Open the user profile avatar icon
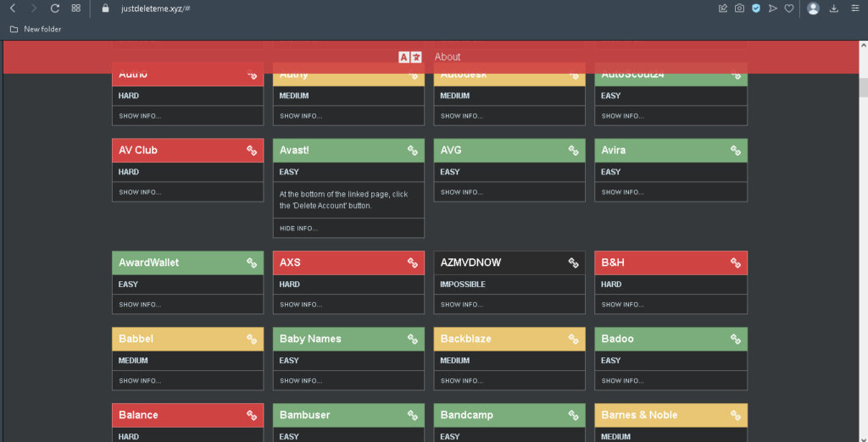The image size is (868, 442). point(813,8)
